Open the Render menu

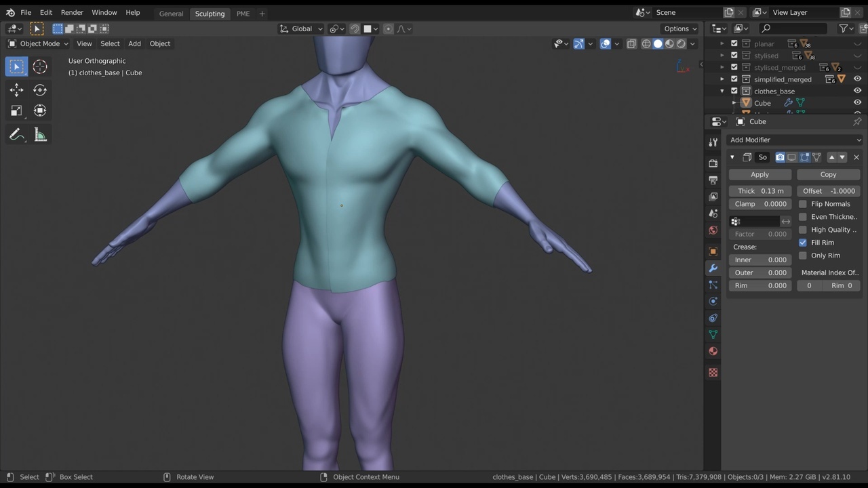[x=72, y=12]
